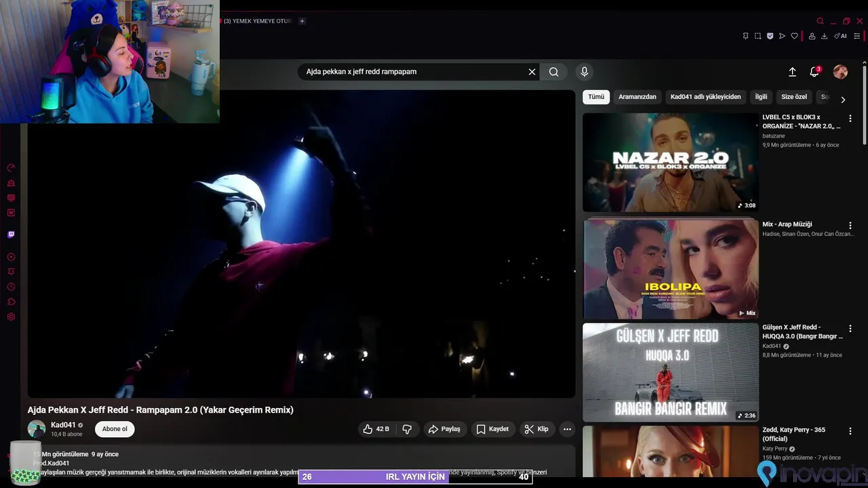Viewport: 868px width, 488px height.
Task: Like the video showing 42 B
Action: point(376,429)
